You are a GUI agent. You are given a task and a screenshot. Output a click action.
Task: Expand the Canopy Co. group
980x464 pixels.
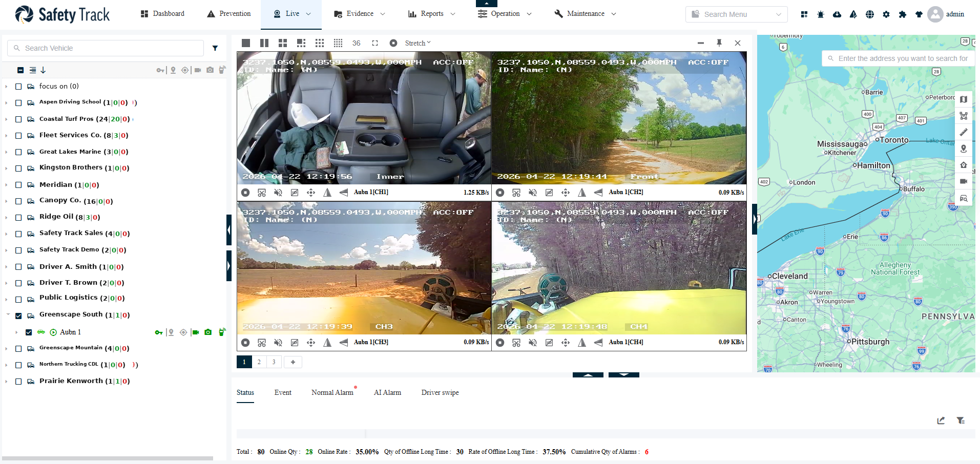[6, 201]
